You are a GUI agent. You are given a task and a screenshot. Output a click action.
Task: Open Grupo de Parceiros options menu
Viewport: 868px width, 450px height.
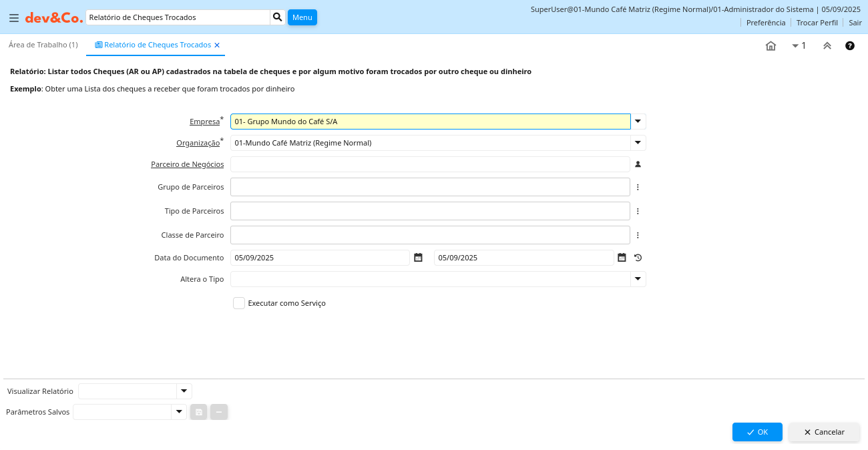pyautogui.click(x=638, y=187)
